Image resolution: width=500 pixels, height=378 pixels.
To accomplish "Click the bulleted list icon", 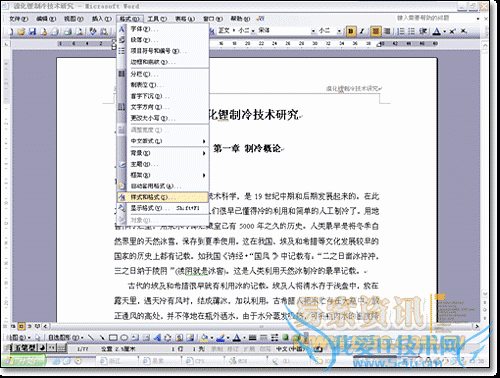I will click(x=412, y=31).
